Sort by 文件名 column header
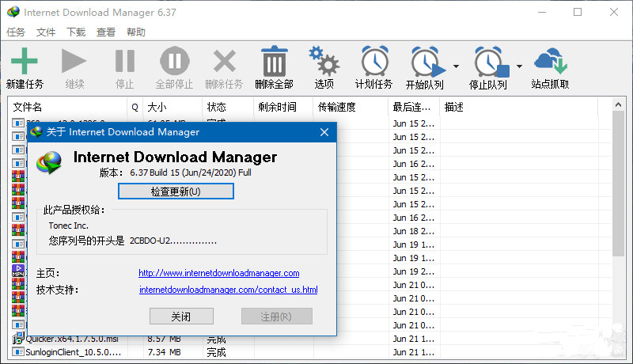Screen dimensions: 633x364 [68, 107]
